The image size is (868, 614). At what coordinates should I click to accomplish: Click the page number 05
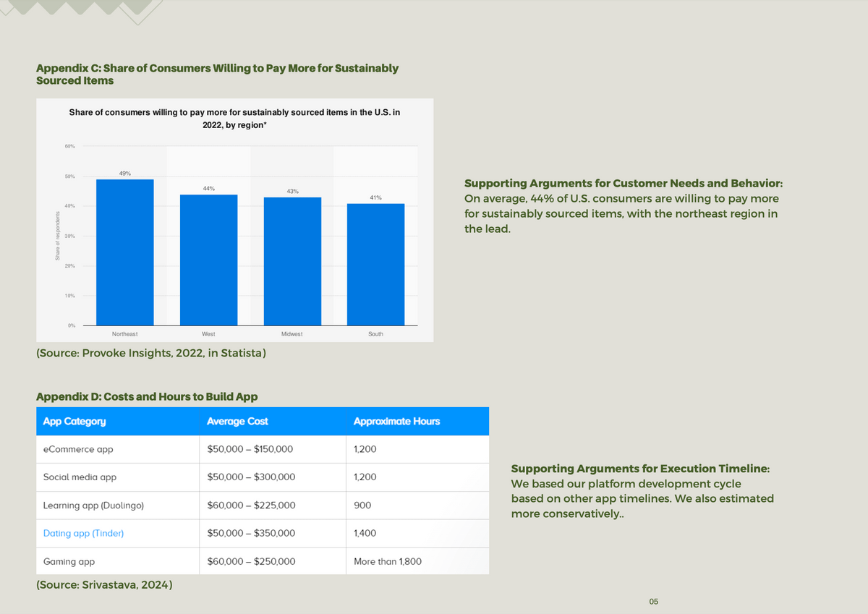tap(654, 602)
